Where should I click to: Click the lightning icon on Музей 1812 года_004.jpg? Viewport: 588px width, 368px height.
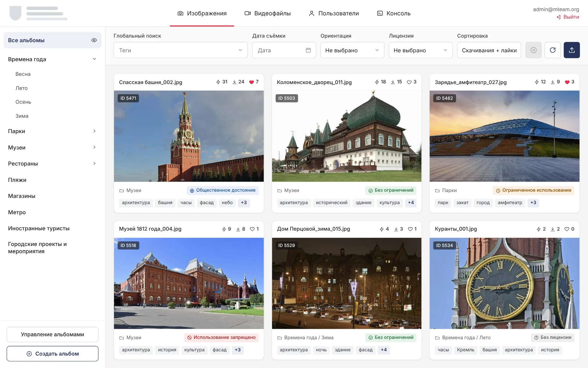[224, 229]
